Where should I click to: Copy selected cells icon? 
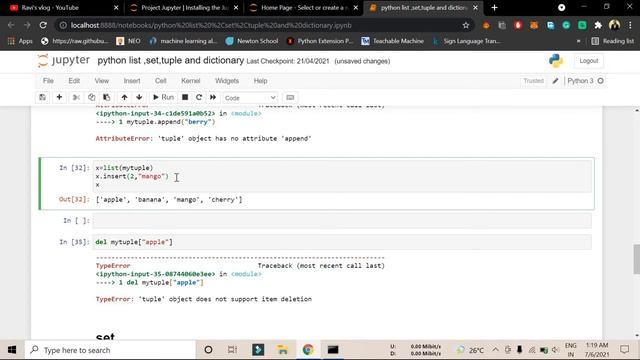[x=91, y=98]
